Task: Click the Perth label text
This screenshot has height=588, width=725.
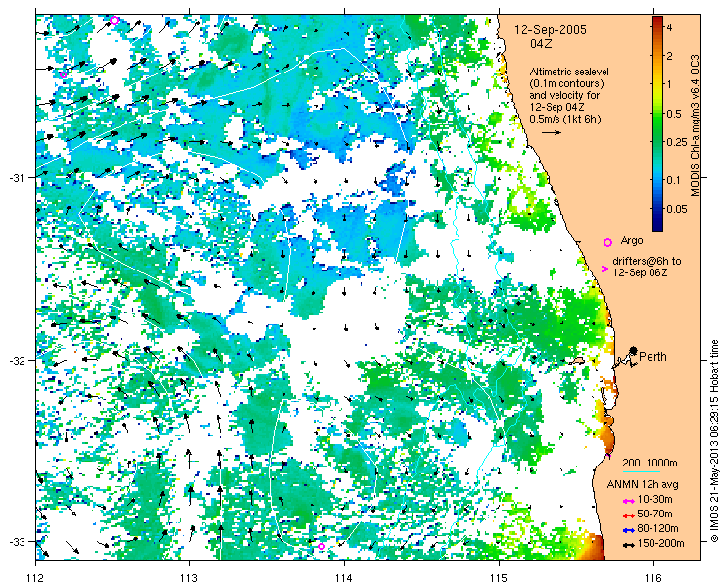Action: click(x=652, y=356)
